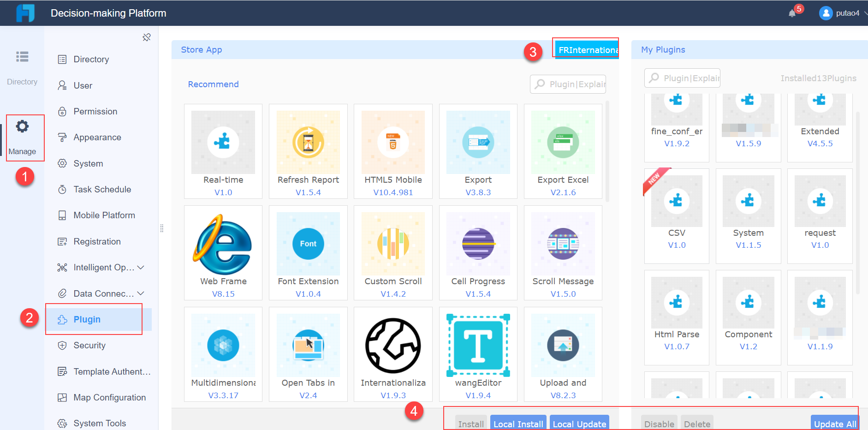Click the Disable button under My Plugins
This screenshot has width=868, height=430.
pos(659,423)
